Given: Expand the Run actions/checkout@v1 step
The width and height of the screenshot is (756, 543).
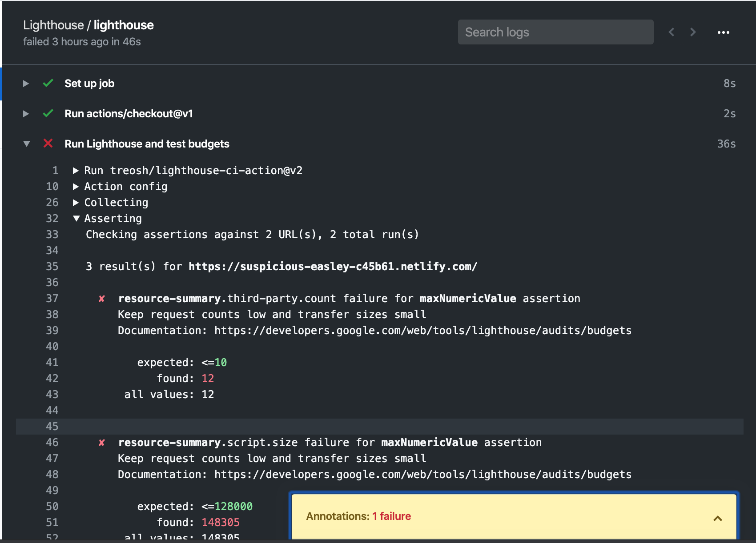Looking at the screenshot, I should coord(26,114).
